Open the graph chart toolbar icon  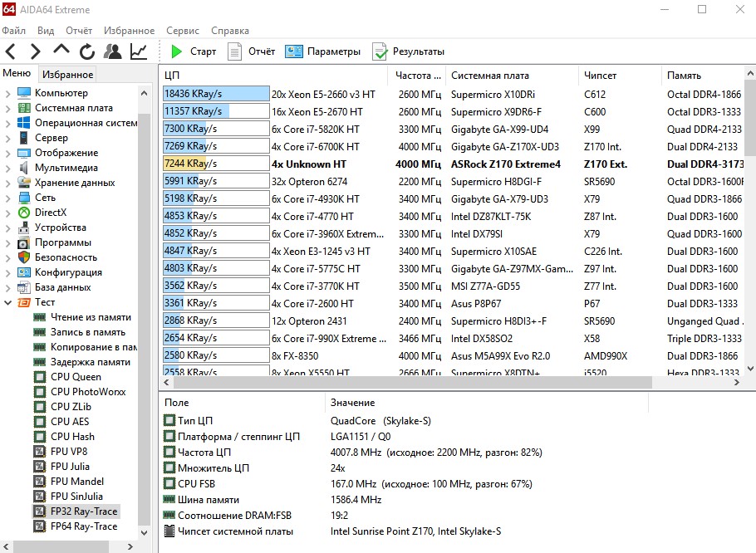139,51
